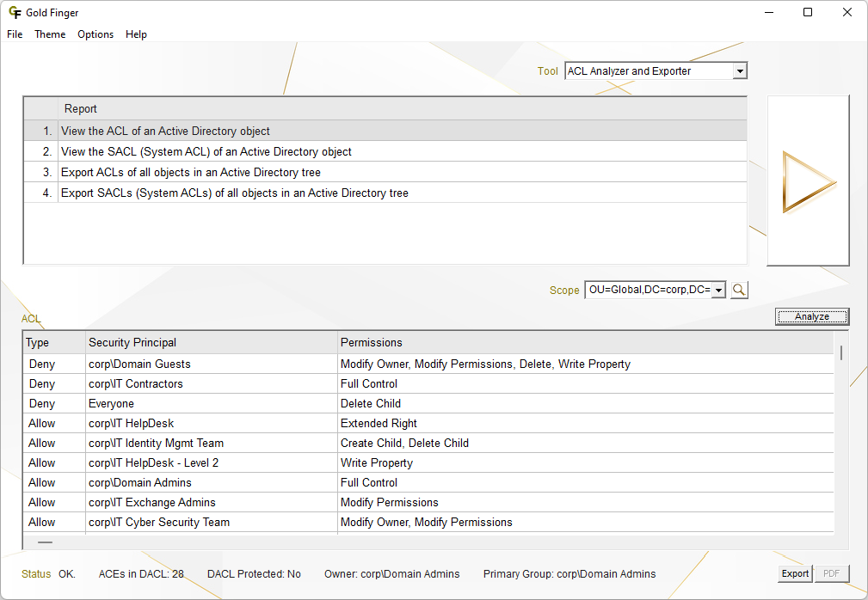This screenshot has height=600, width=868.
Task: Select report 2 View the SACL
Action: coord(206,152)
